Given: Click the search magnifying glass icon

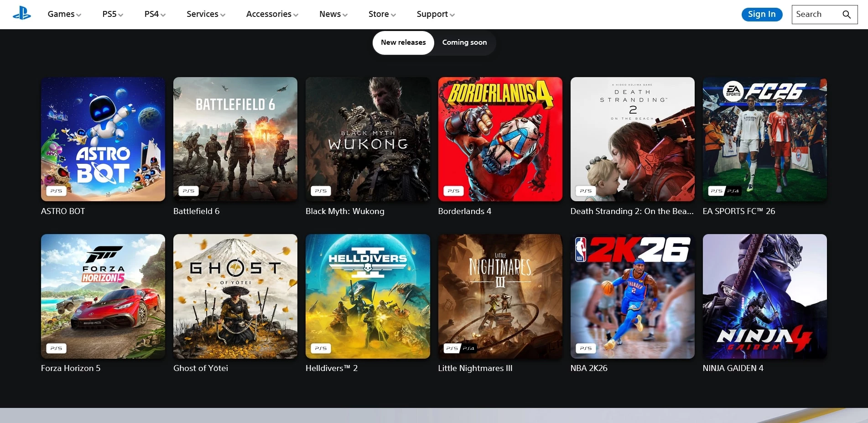Looking at the screenshot, I should point(847,15).
